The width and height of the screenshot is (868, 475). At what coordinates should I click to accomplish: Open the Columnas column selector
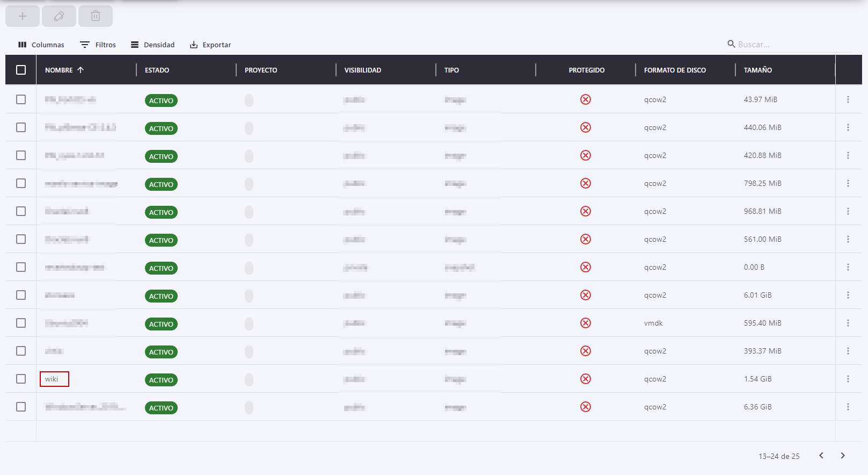(x=41, y=45)
